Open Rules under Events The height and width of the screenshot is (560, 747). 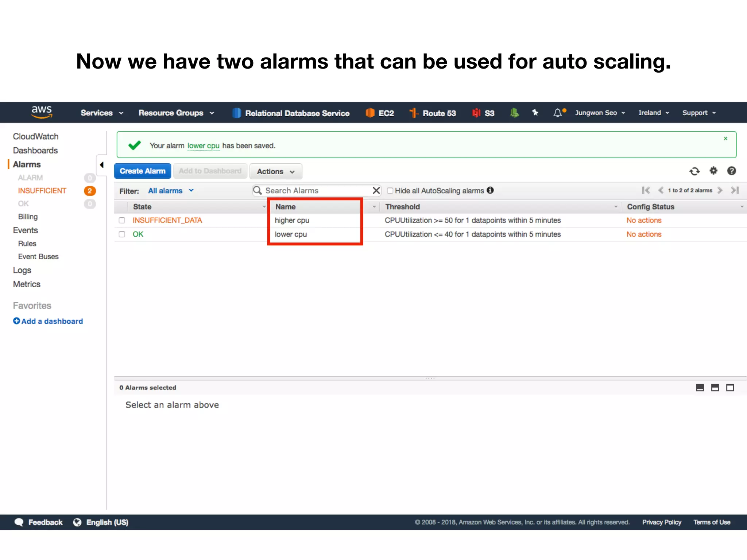pyautogui.click(x=27, y=244)
